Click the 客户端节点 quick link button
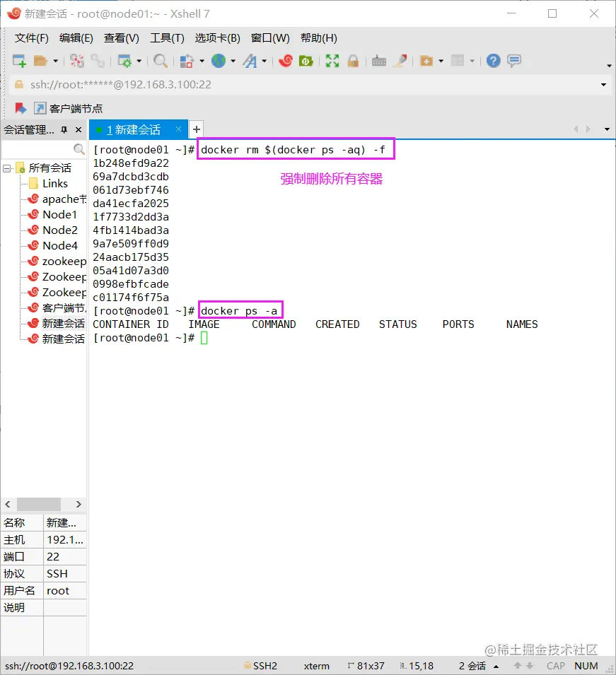616x675 pixels. click(69, 108)
